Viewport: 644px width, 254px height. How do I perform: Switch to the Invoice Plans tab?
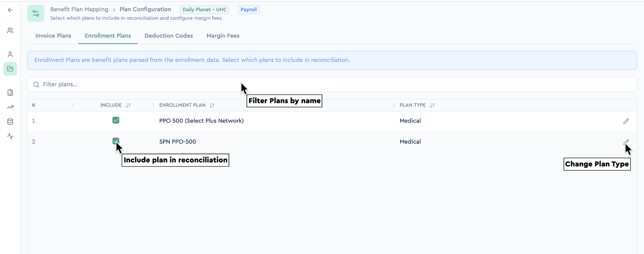coord(53,36)
